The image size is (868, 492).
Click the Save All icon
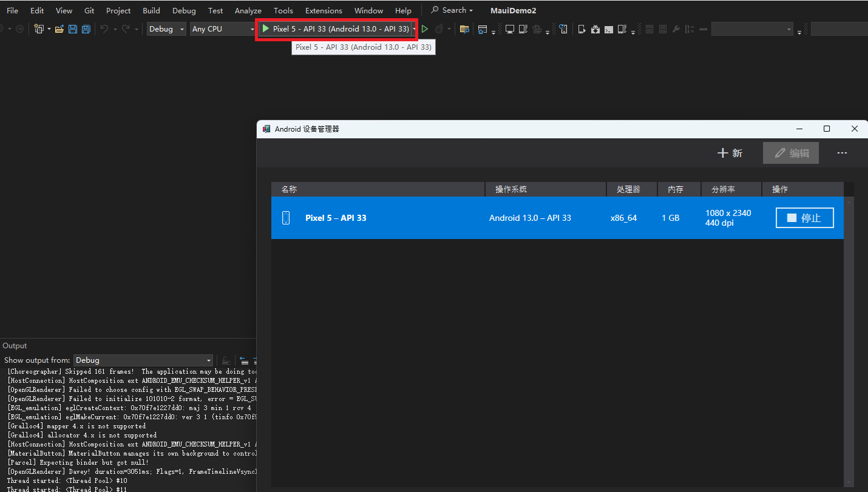click(86, 29)
